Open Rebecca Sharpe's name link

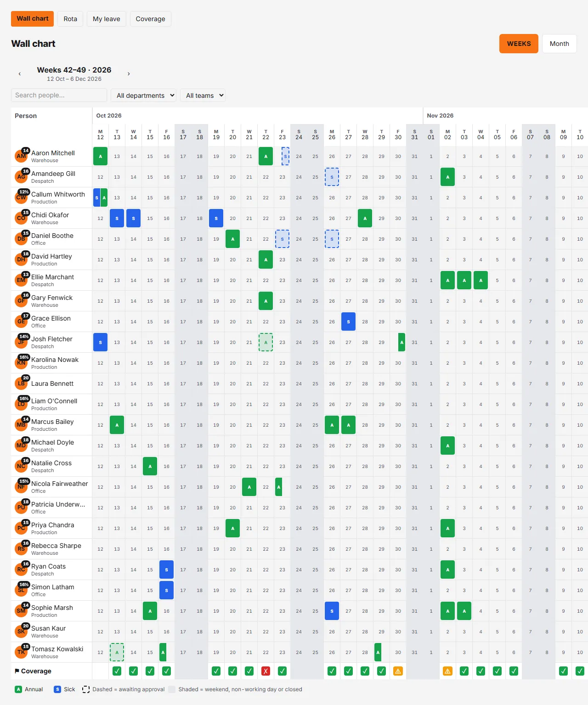56,546
